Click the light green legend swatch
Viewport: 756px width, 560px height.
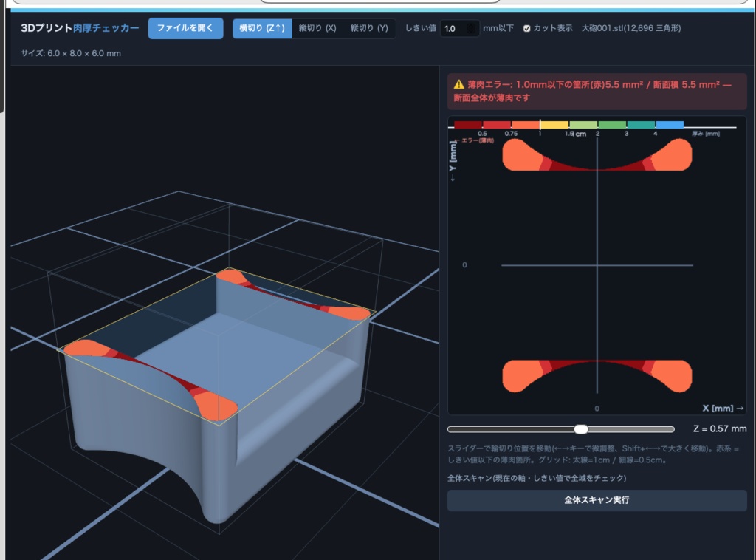tap(583, 124)
